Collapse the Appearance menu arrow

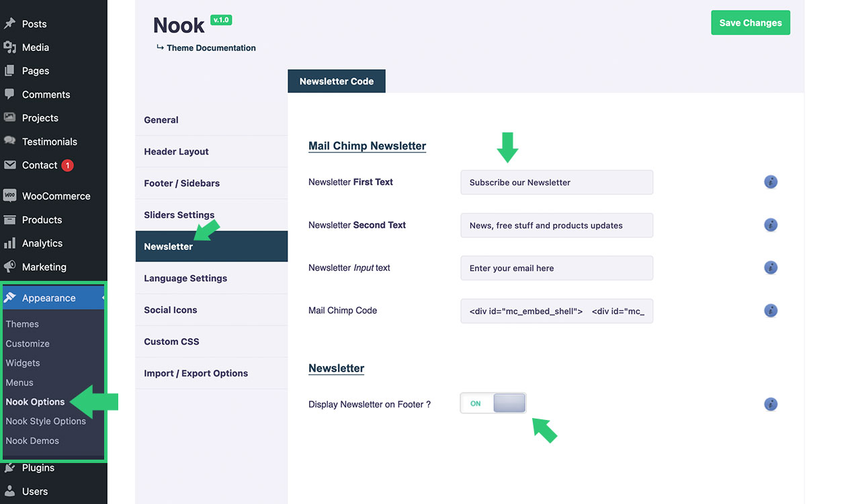point(103,298)
